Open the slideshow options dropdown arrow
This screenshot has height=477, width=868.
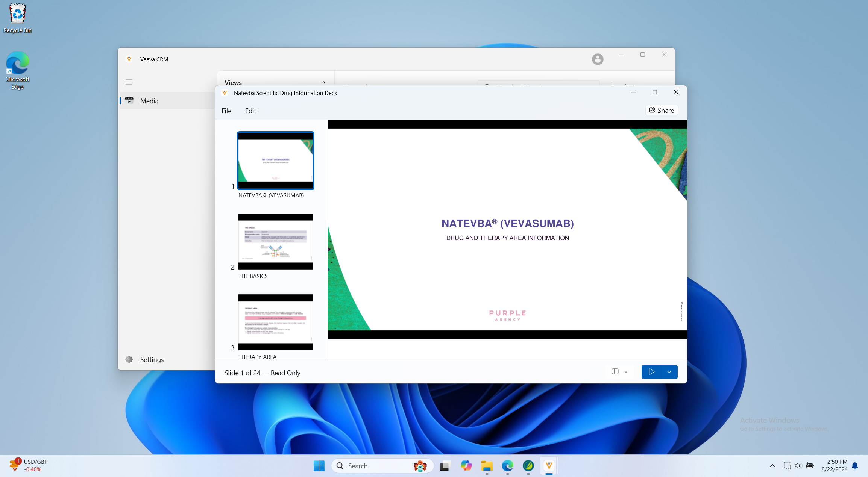[x=669, y=372]
